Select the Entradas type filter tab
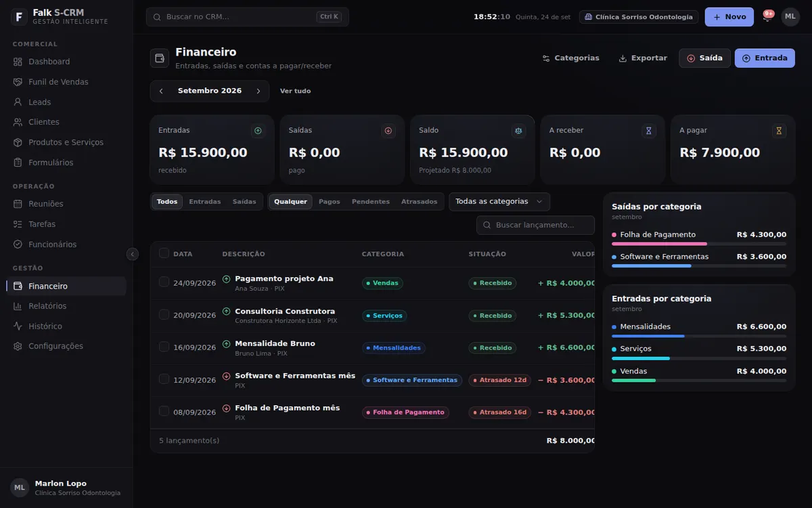Screen dimensions: 812x508 coord(205,202)
